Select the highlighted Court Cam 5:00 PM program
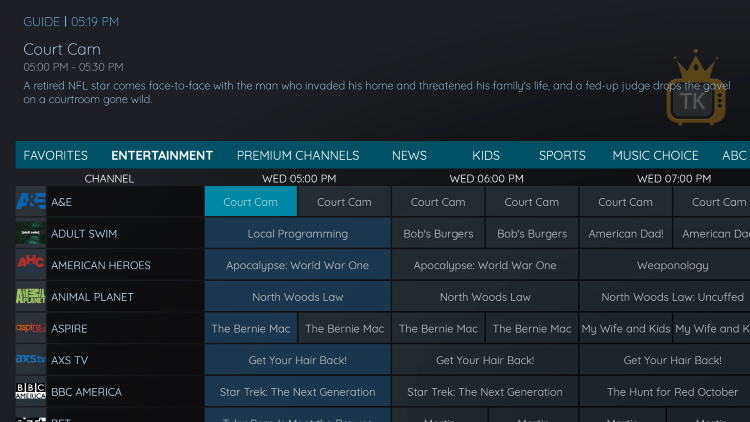The image size is (750, 422). click(251, 202)
